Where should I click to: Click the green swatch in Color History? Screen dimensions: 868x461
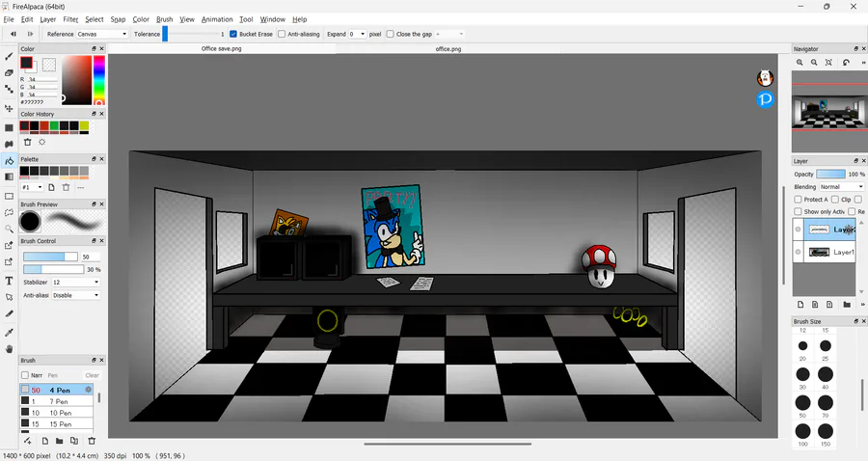(x=54, y=126)
